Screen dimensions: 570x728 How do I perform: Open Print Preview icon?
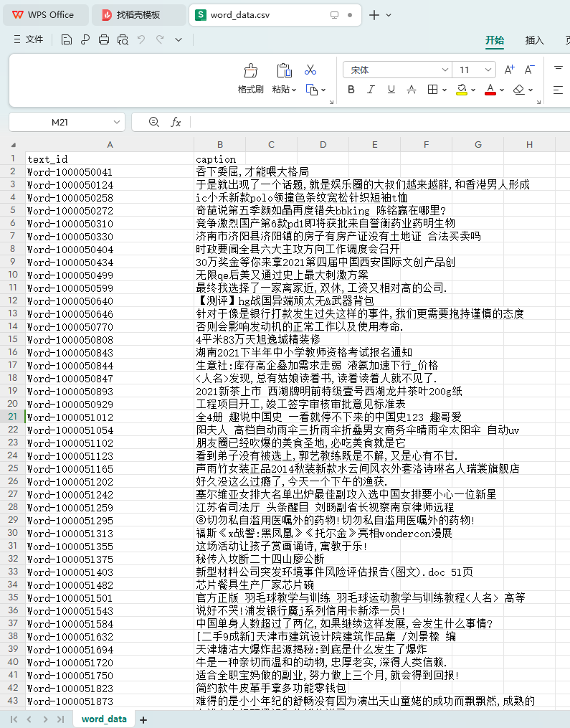(x=123, y=40)
